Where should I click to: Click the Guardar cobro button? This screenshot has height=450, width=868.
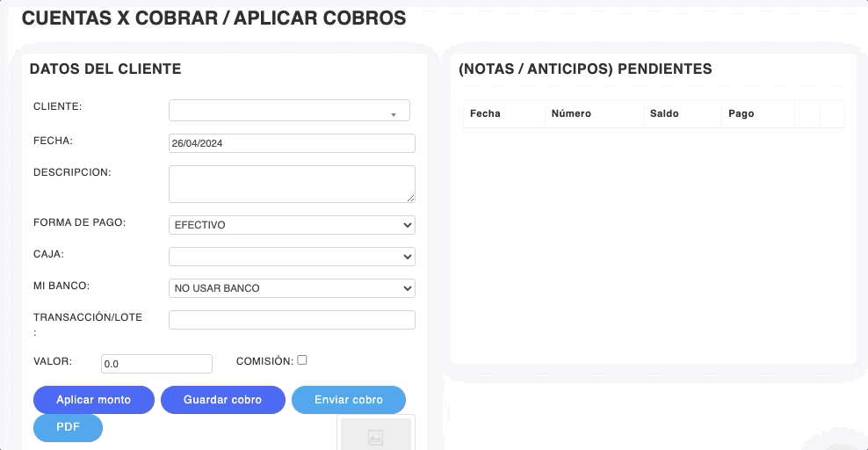click(x=223, y=400)
